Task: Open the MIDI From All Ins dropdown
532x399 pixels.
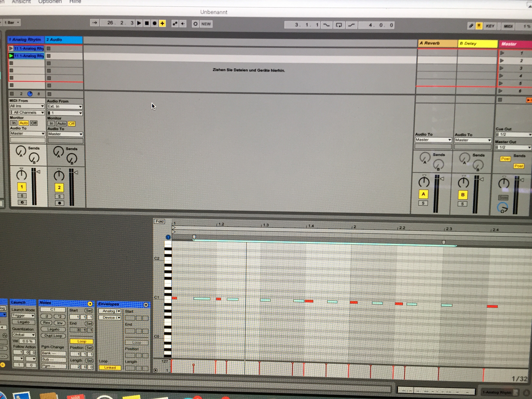Action: [27, 106]
